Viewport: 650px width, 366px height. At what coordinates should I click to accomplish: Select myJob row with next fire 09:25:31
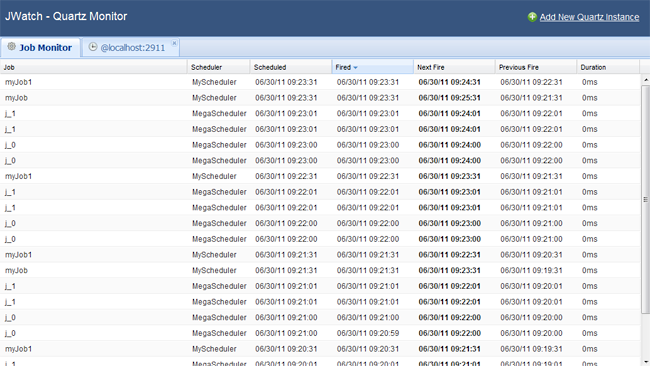(320, 98)
